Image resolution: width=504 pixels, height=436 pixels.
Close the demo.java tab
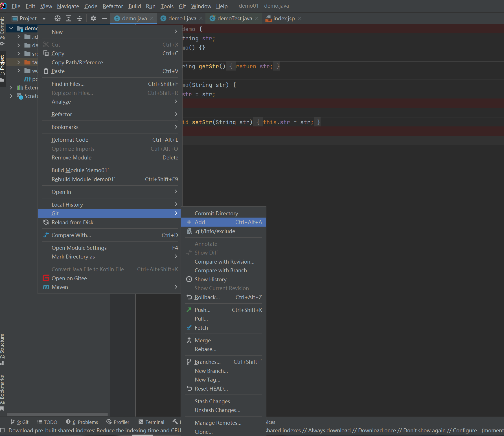(152, 18)
